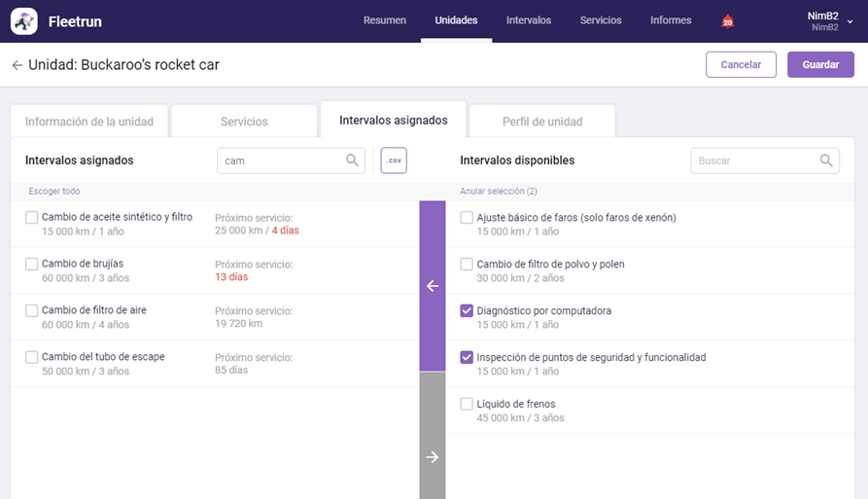
Task: Expand the NimB2 user account menu
Action: (x=850, y=20)
